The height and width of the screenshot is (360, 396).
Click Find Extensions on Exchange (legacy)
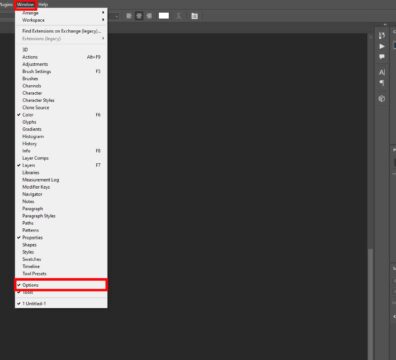pos(61,31)
